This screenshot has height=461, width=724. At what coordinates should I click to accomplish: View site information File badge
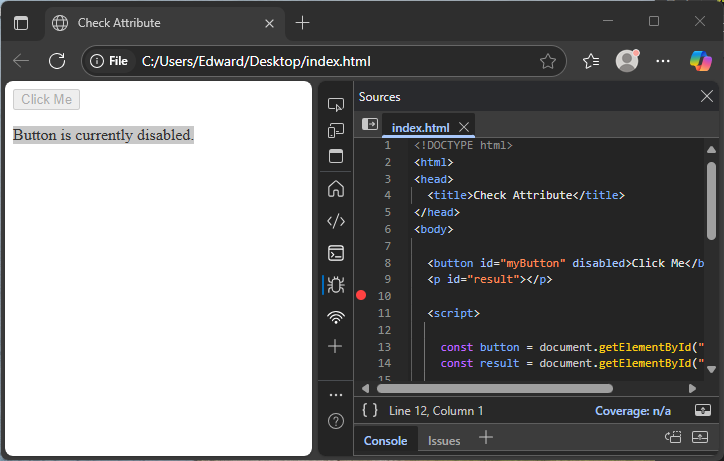pos(109,61)
